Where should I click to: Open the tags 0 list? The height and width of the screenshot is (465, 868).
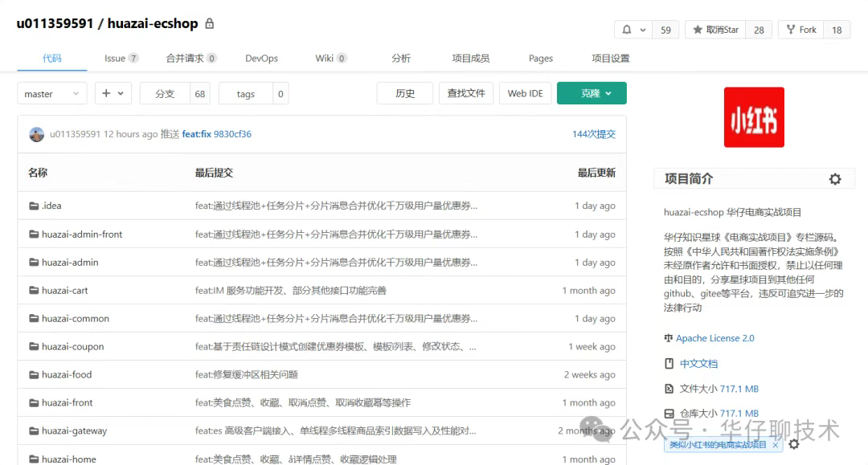(x=253, y=93)
